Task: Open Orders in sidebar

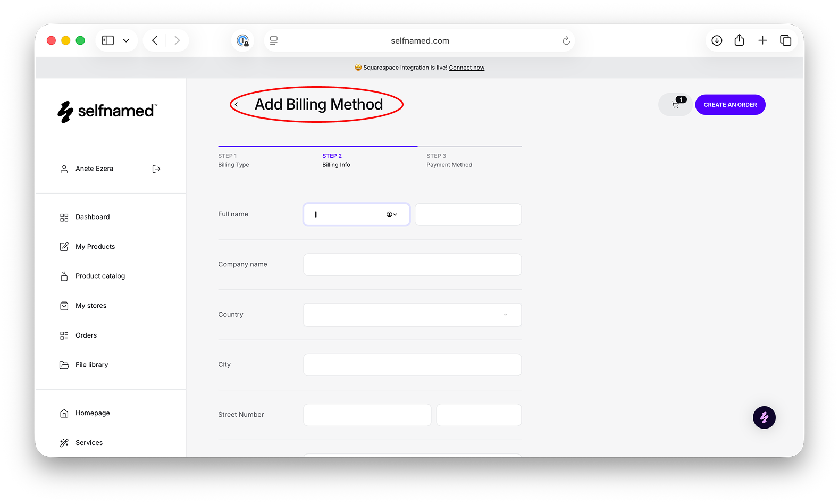Action: [86, 335]
